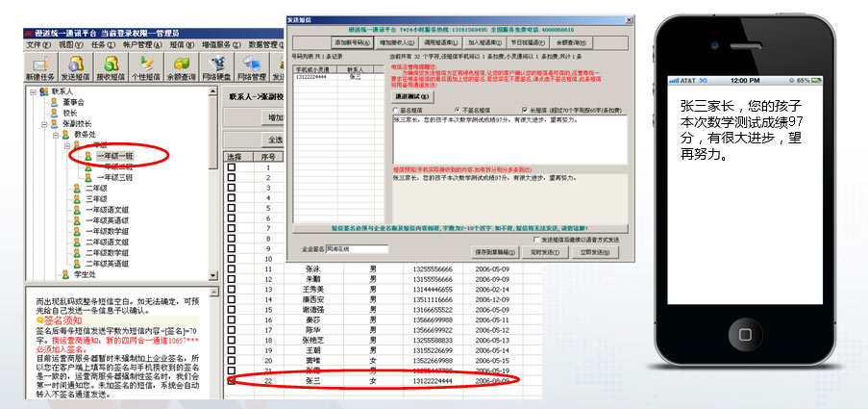Tick the checkbox for row 22 张三
Screen dimensions: 868x409
(231, 381)
